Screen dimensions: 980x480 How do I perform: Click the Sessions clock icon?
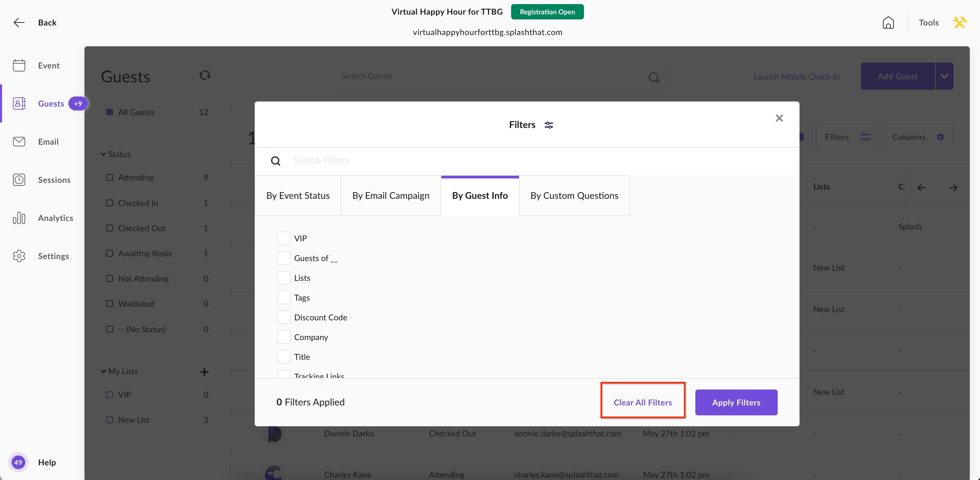pyautogui.click(x=19, y=179)
